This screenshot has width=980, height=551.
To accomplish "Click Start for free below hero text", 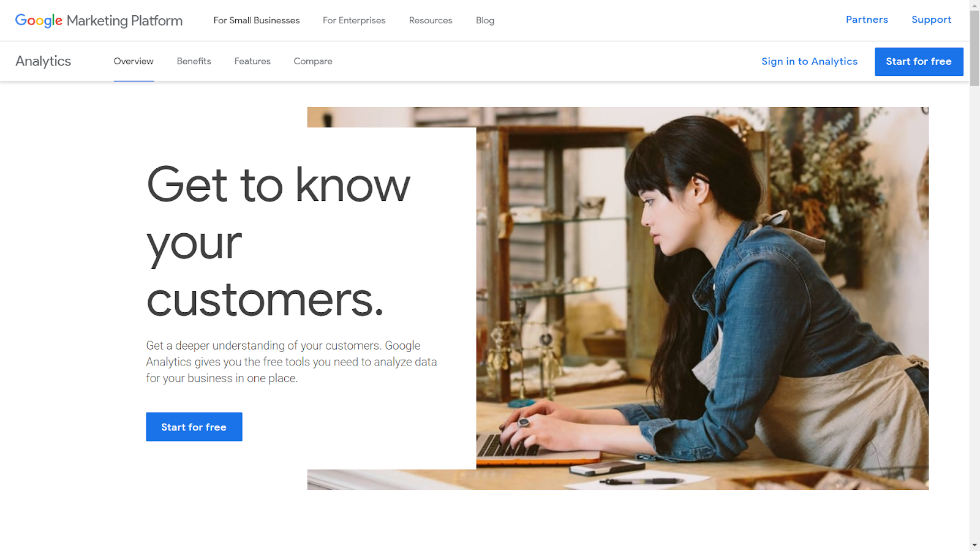I will click(x=194, y=427).
